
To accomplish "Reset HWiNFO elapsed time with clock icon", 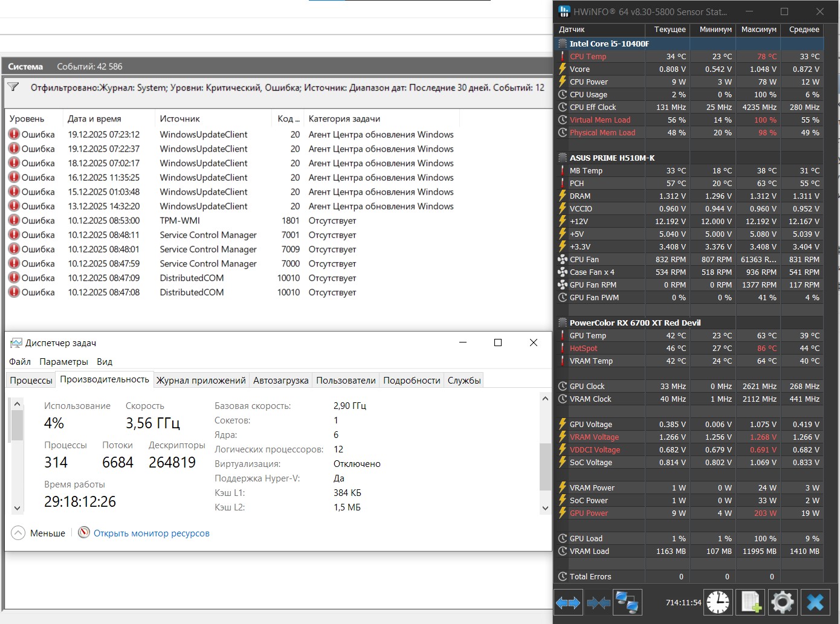I will pos(718,602).
